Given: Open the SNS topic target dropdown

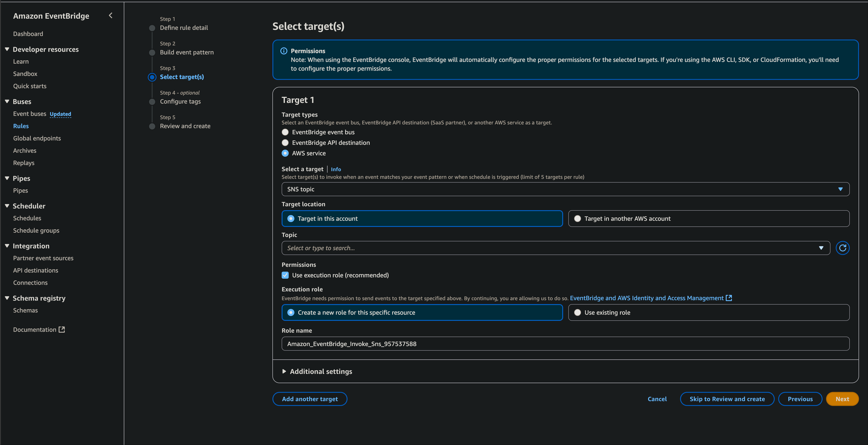Looking at the screenshot, I should click(x=565, y=189).
